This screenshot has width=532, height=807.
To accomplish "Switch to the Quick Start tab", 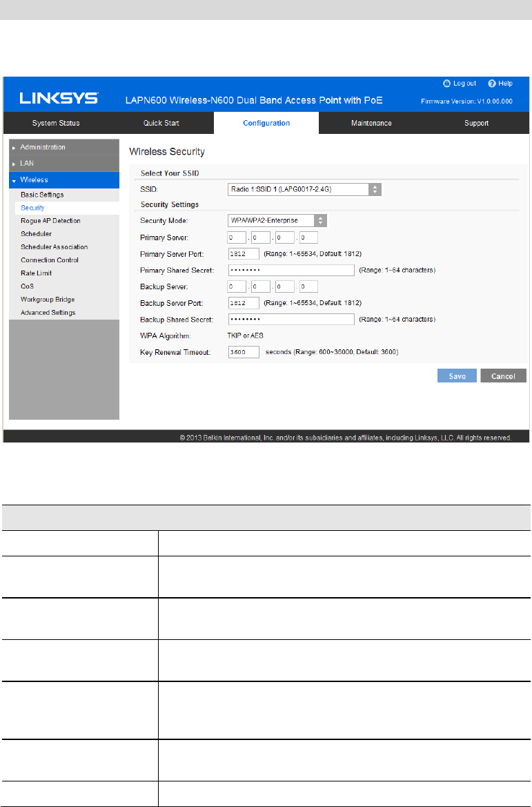I will [x=161, y=123].
